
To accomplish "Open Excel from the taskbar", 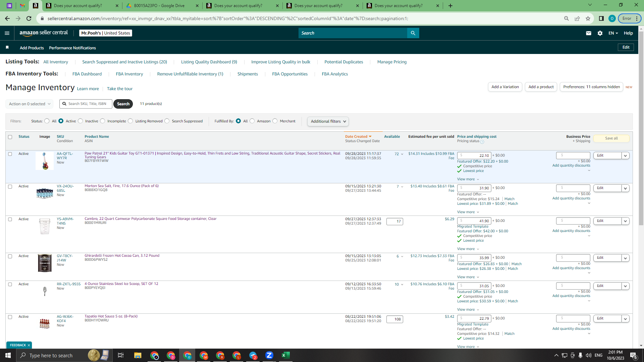I will tap(286, 355).
